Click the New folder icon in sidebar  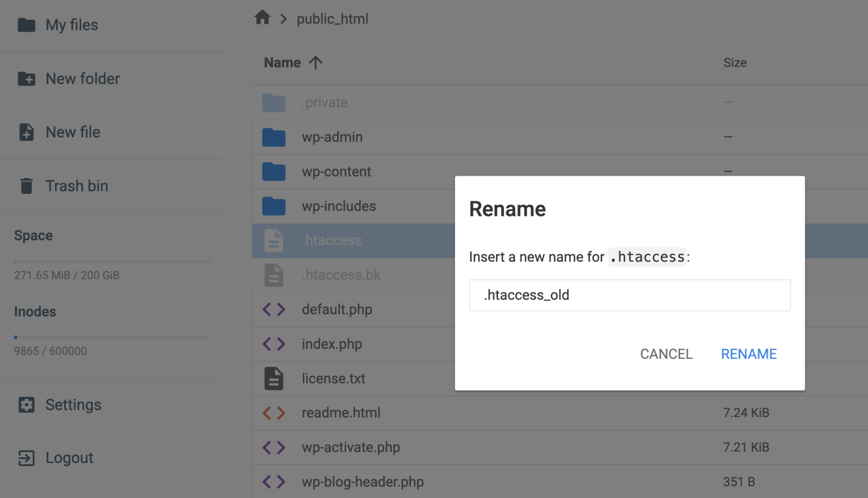coord(27,79)
